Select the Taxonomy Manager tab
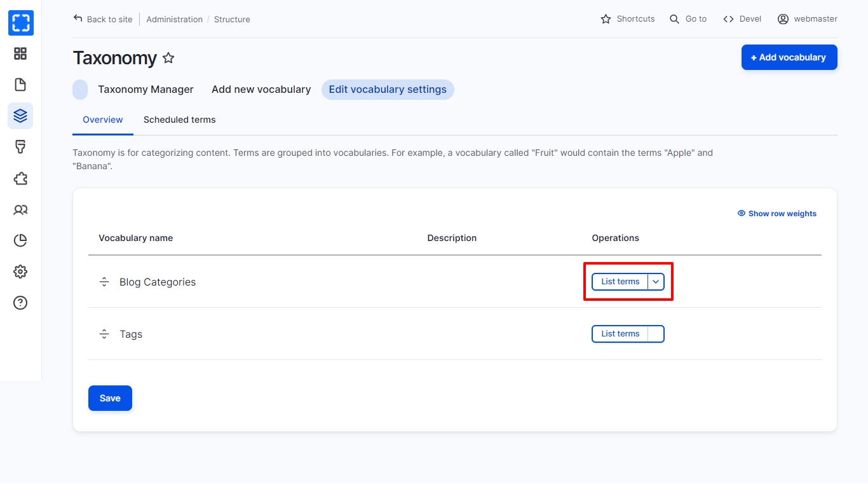Screen dimensions: 868x484 coord(146,90)
